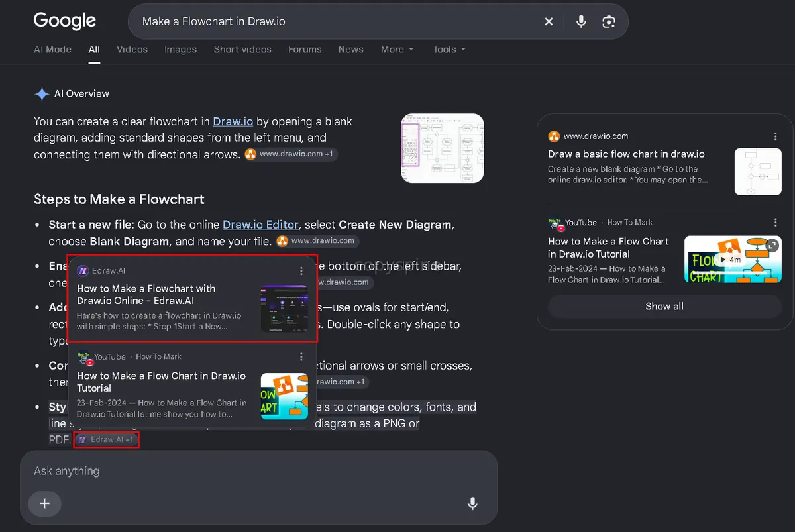
Task: Click the Show all button
Action: coord(664,306)
